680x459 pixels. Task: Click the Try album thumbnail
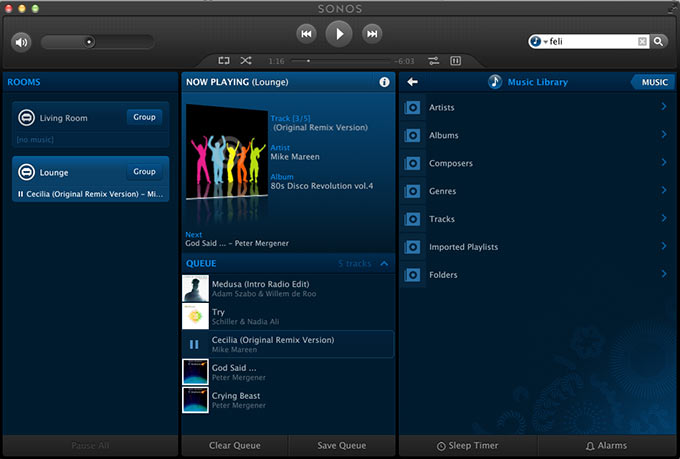tap(195, 316)
